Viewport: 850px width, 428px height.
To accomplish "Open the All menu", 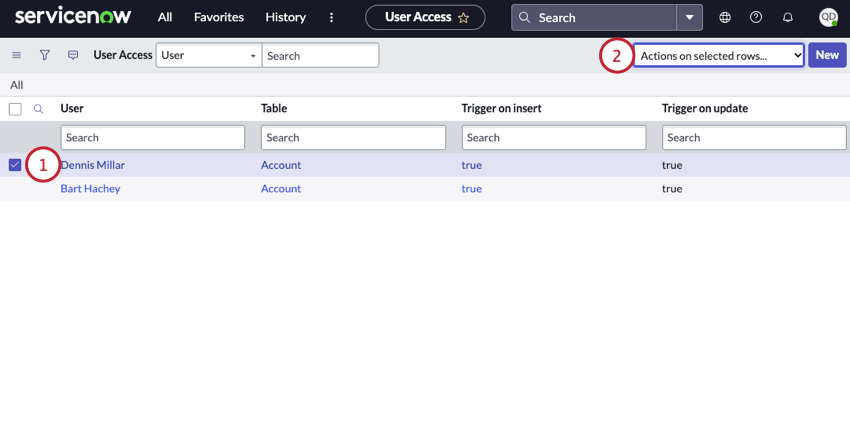I will click(165, 17).
